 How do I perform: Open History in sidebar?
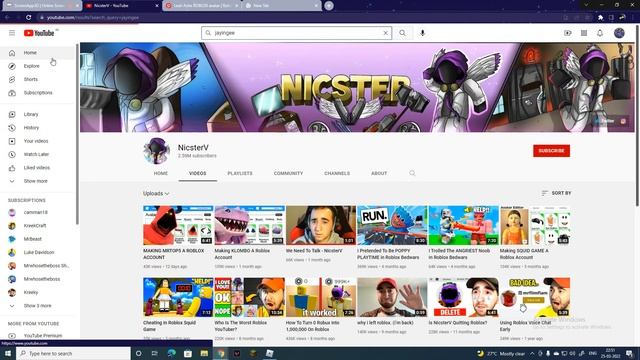38,128
